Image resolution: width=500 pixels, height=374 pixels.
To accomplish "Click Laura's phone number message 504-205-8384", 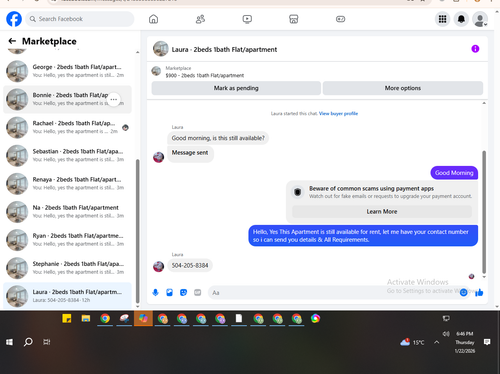I will 190,266.
